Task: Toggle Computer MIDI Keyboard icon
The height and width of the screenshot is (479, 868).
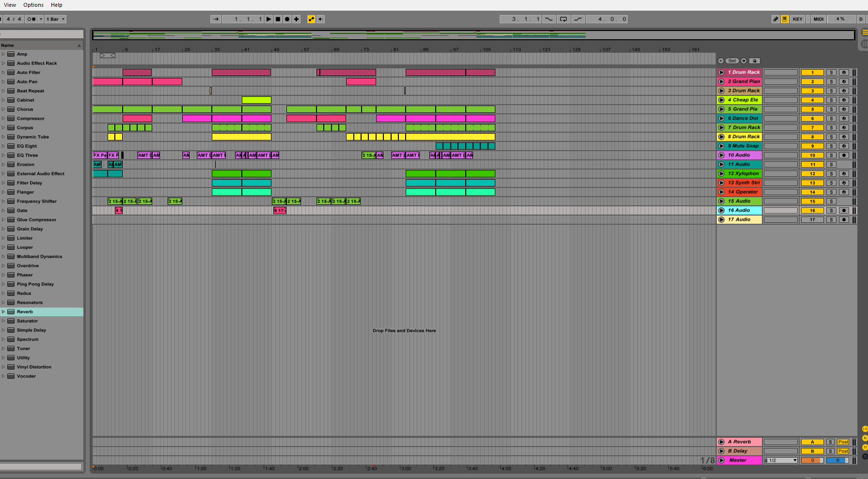Action: pyautogui.click(x=785, y=19)
